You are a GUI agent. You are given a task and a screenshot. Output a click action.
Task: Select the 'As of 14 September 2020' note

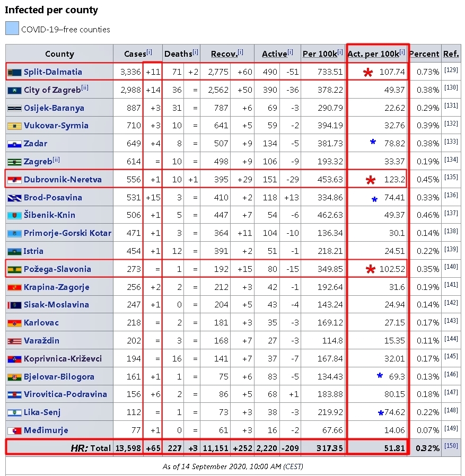(233, 466)
